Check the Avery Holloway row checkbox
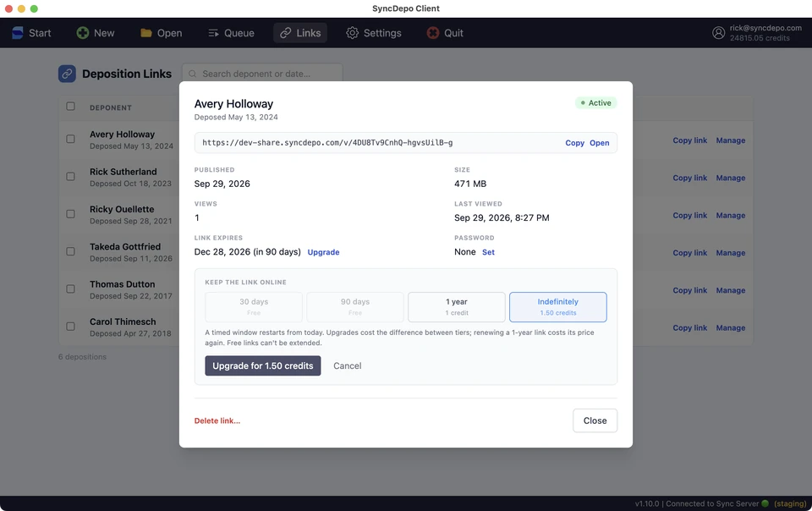812x511 pixels. pyautogui.click(x=70, y=139)
